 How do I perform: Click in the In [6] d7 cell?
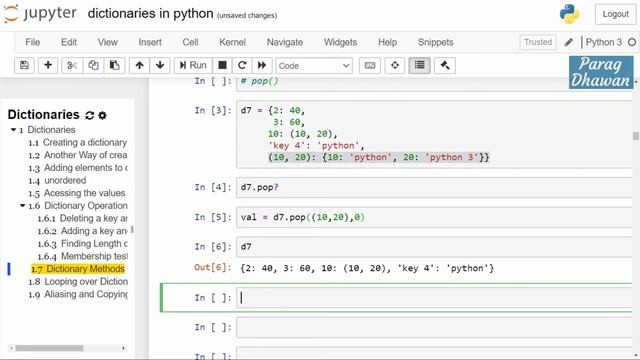pyautogui.click(x=435, y=247)
